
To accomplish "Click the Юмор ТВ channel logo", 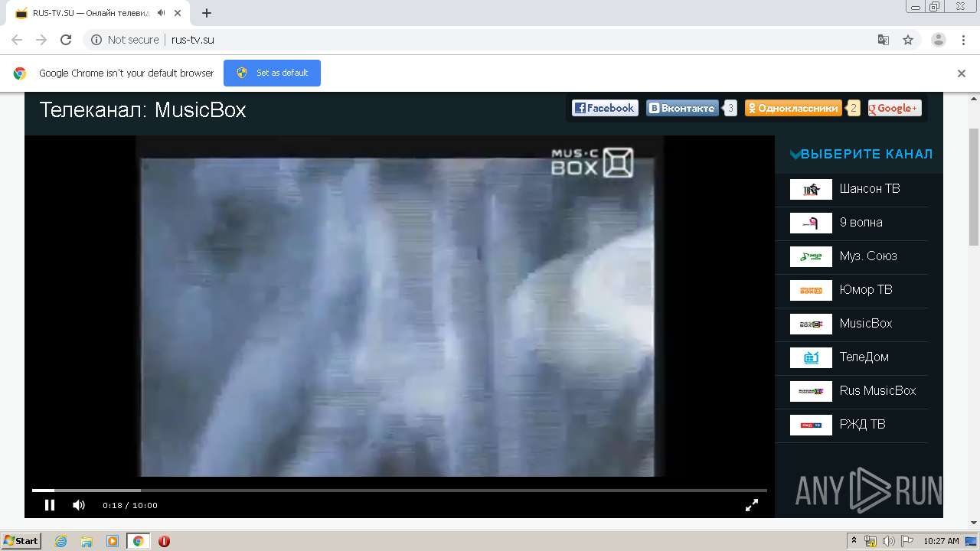I will tap(811, 290).
